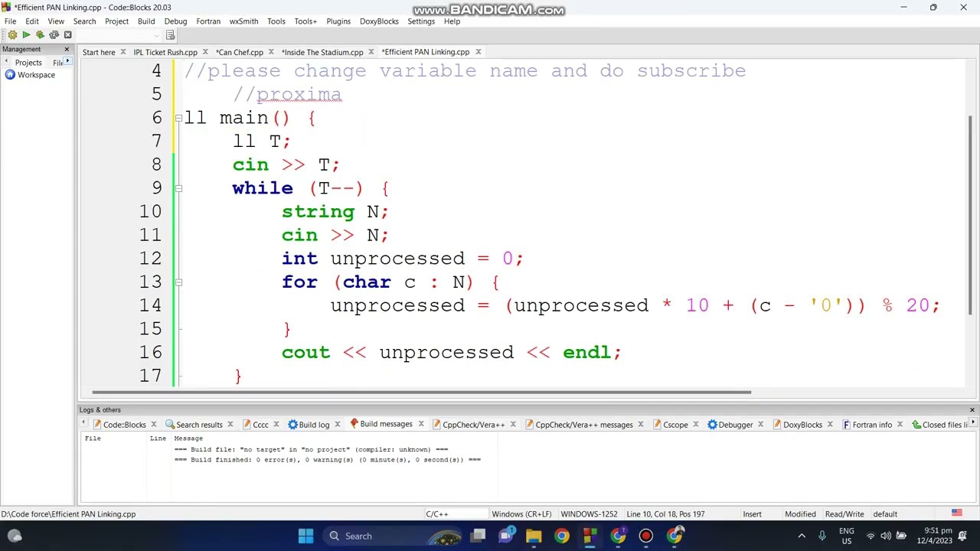
Task: Open the Code::Blocks log tab
Action: [124, 425]
